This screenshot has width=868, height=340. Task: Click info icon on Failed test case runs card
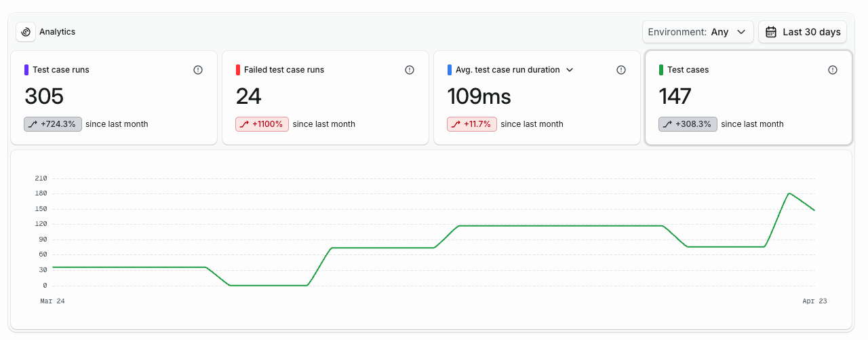tap(410, 70)
